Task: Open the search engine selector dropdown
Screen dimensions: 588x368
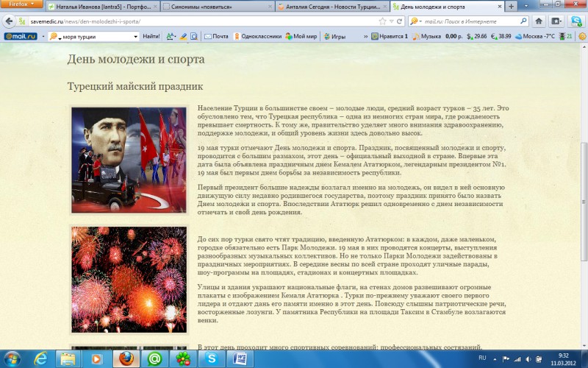Action: 415,21
